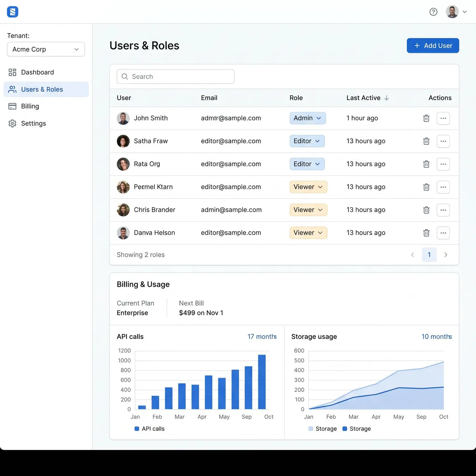The height and width of the screenshot is (476, 476).
Task: Open more actions for Danva Helson
Action: pyautogui.click(x=443, y=233)
